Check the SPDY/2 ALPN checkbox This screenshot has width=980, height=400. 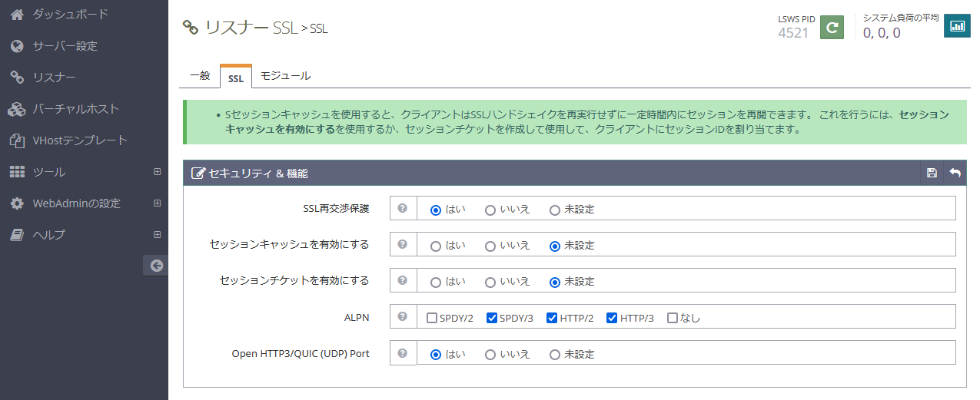pyautogui.click(x=432, y=317)
